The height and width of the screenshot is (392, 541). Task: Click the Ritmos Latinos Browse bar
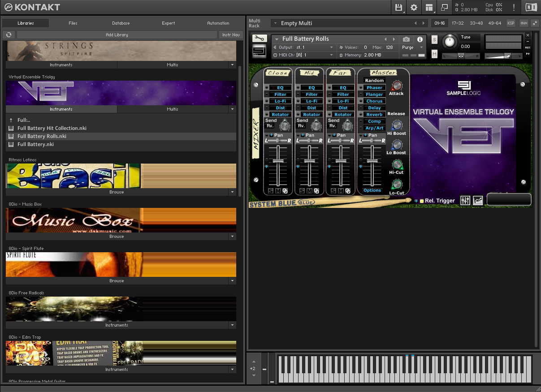tap(117, 192)
